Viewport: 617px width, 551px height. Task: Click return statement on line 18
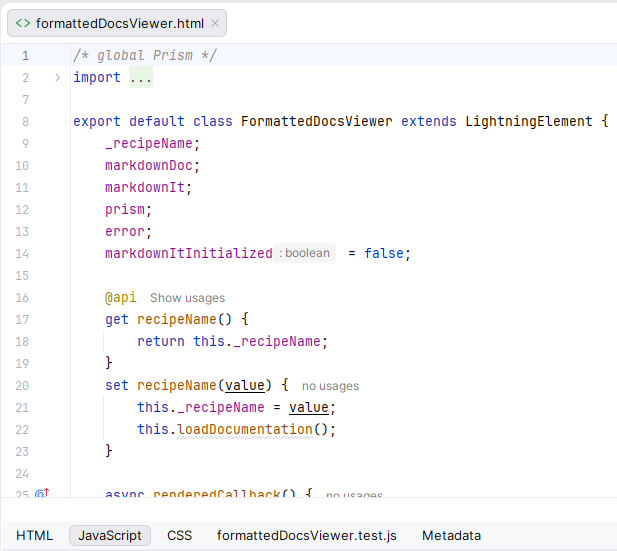(161, 341)
